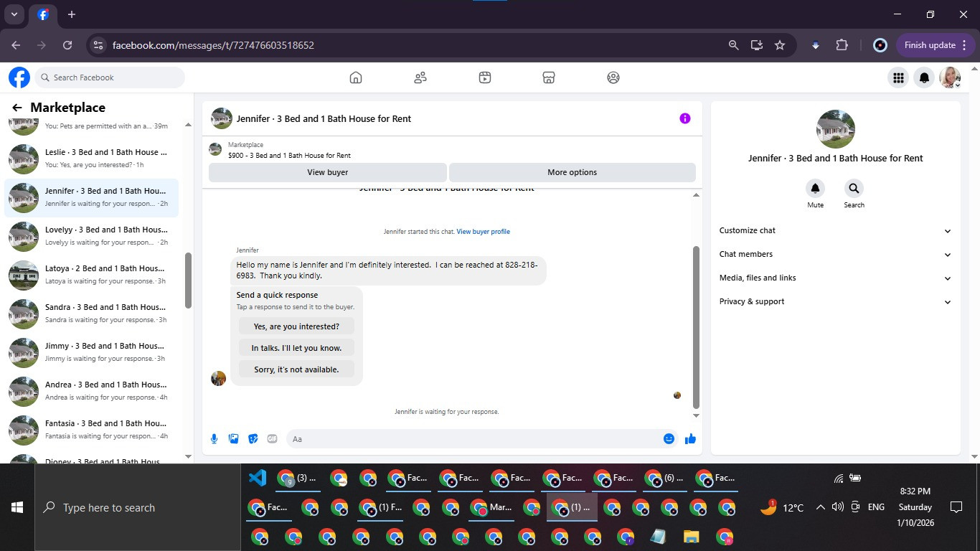The width and height of the screenshot is (980, 551).
Task: Expand Media, files and links section
Action: click(x=835, y=278)
